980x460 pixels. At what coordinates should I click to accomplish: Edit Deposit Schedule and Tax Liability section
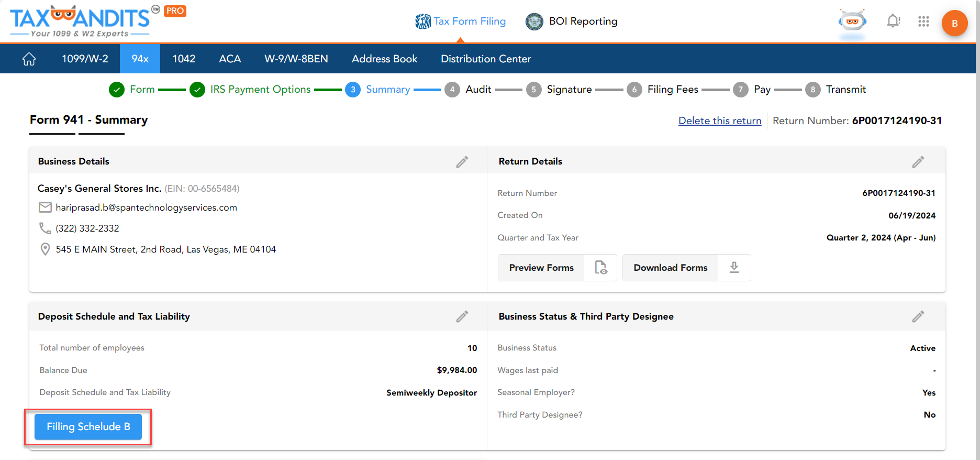[x=462, y=316]
